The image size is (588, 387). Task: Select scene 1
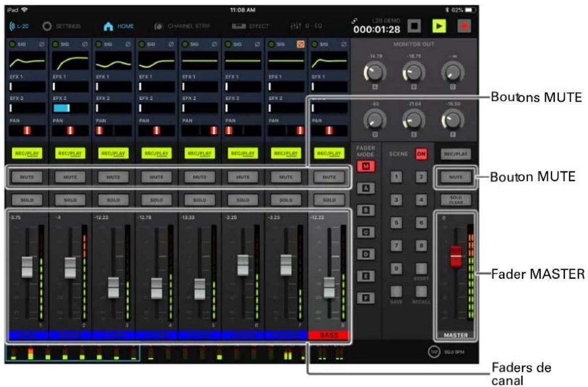pos(396,177)
